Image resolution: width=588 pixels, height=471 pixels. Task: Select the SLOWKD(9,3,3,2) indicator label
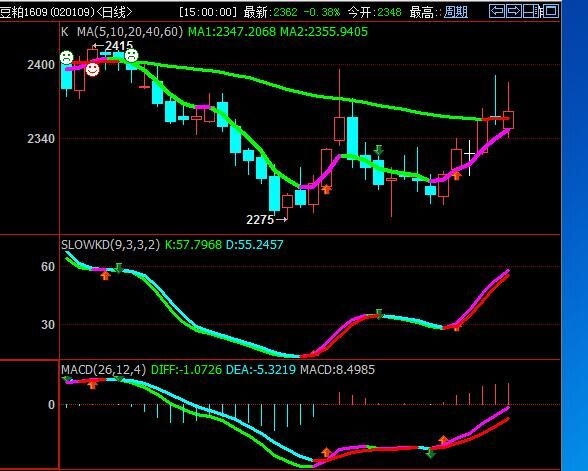click(111, 244)
